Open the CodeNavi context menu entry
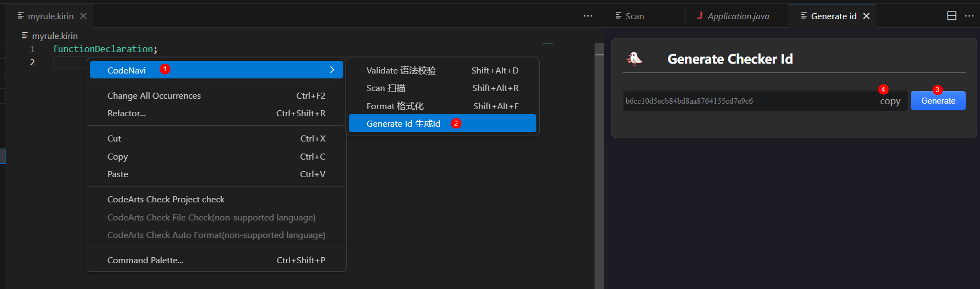 click(217, 70)
